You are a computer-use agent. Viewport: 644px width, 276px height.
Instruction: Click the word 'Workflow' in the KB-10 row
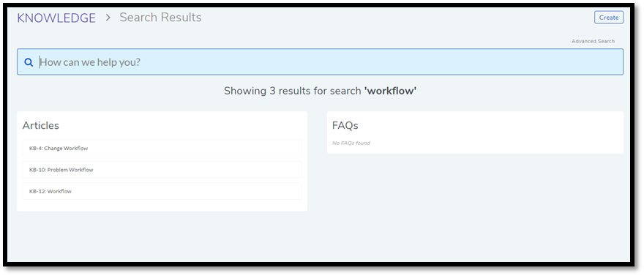pyautogui.click(x=81, y=170)
